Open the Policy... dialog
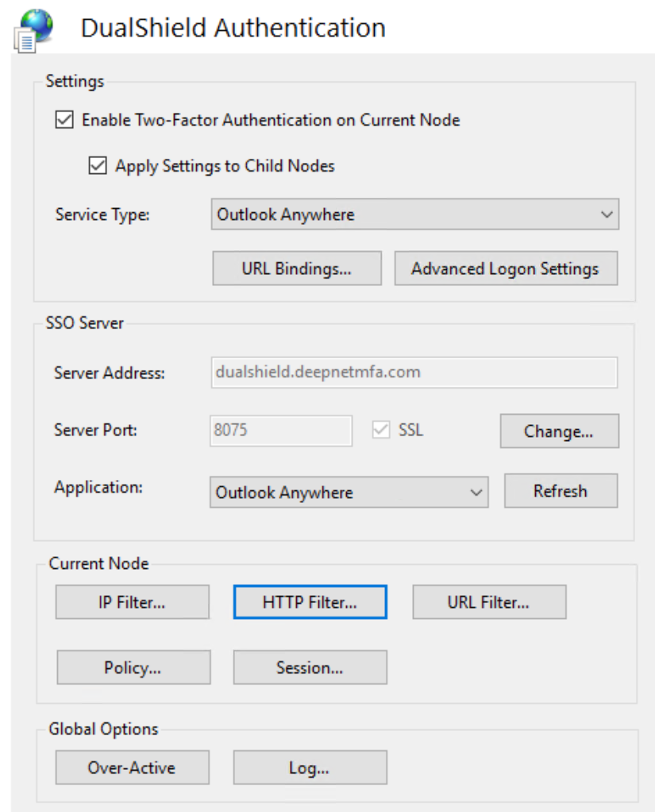This screenshot has height=812, width=655. pos(133,667)
